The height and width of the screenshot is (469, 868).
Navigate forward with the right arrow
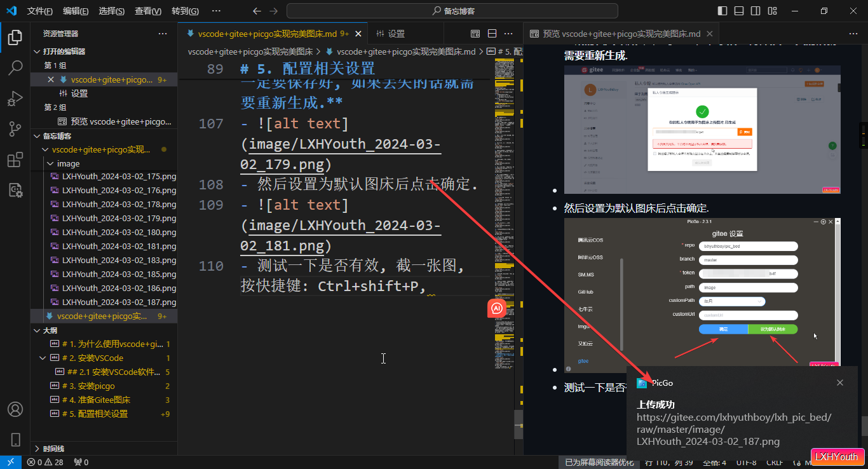[x=273, y=11]
